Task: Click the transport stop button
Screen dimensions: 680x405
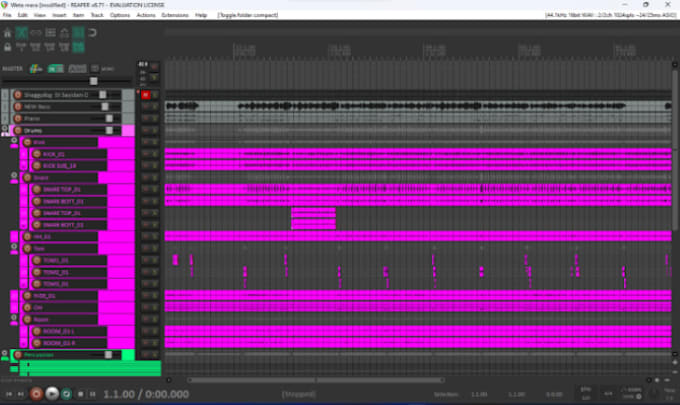Action: click(x=81, y=394)
